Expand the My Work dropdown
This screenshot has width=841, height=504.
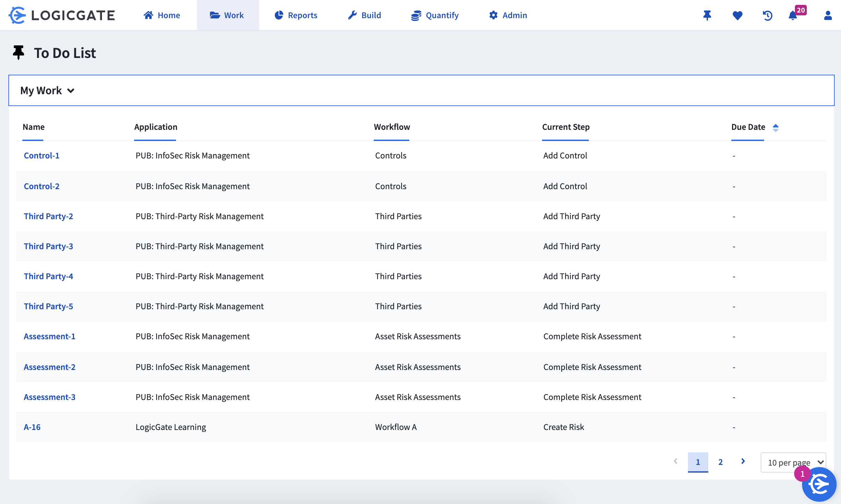point(47,90)
